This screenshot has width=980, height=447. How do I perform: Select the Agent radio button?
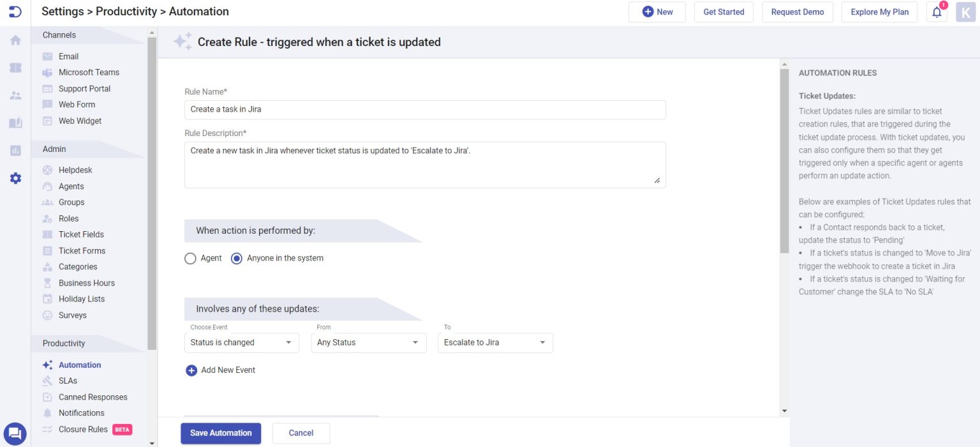pos(190,258)
